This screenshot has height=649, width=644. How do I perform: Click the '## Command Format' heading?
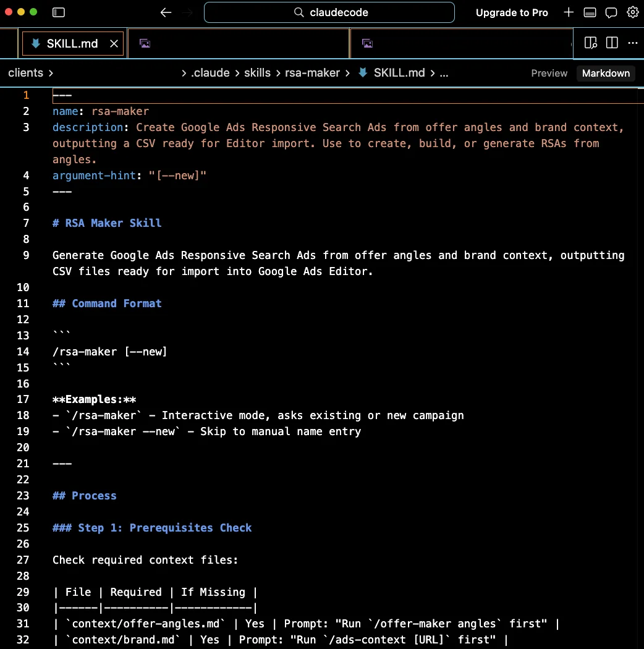click(x=107, y=304)
